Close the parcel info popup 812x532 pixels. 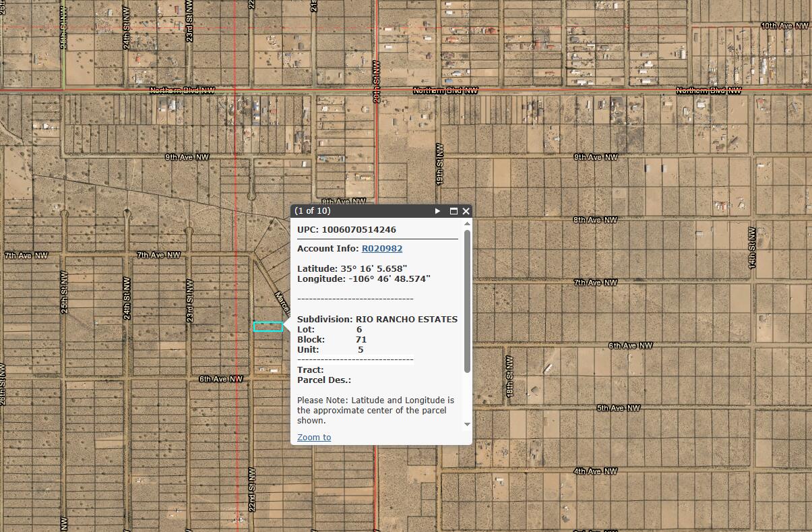click(x=465, y=211)
